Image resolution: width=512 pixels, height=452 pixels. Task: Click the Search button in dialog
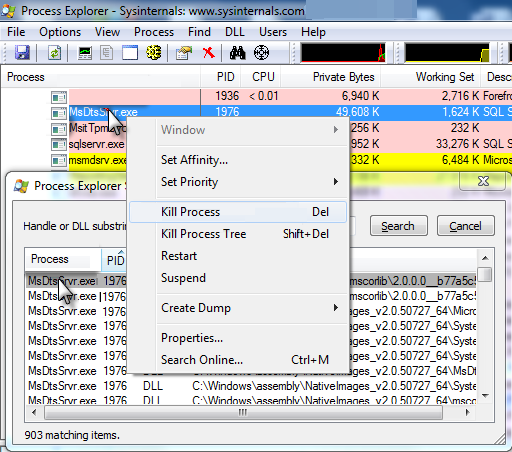click(399, 226)
